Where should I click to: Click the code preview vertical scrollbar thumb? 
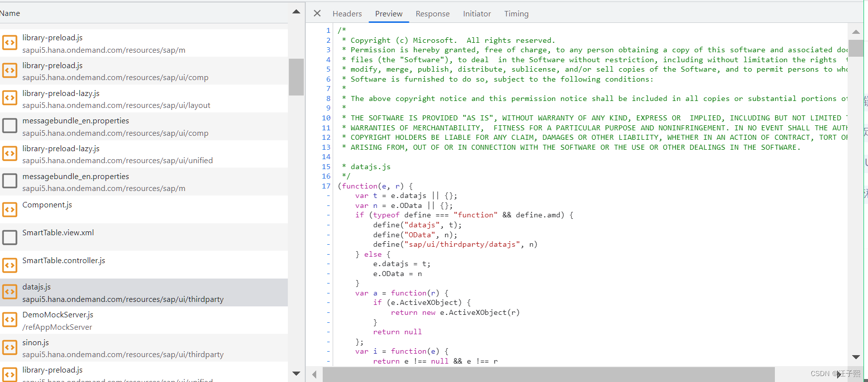(x=856, y=48)
